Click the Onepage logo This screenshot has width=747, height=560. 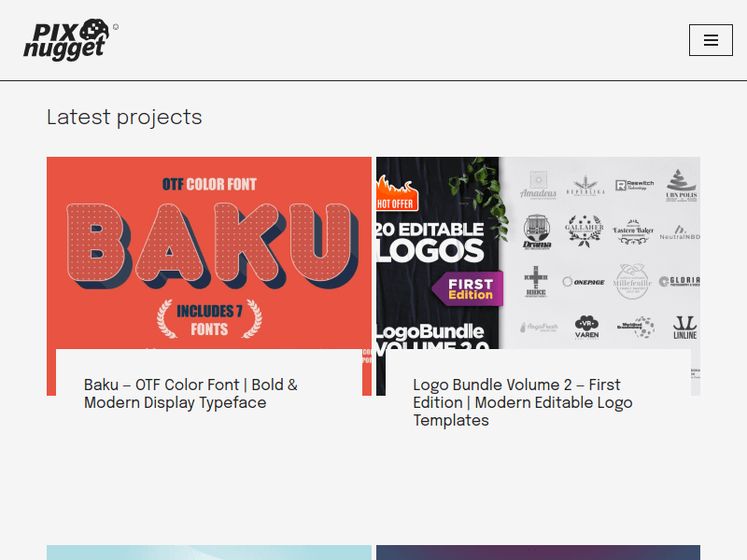tap(583, 281)
